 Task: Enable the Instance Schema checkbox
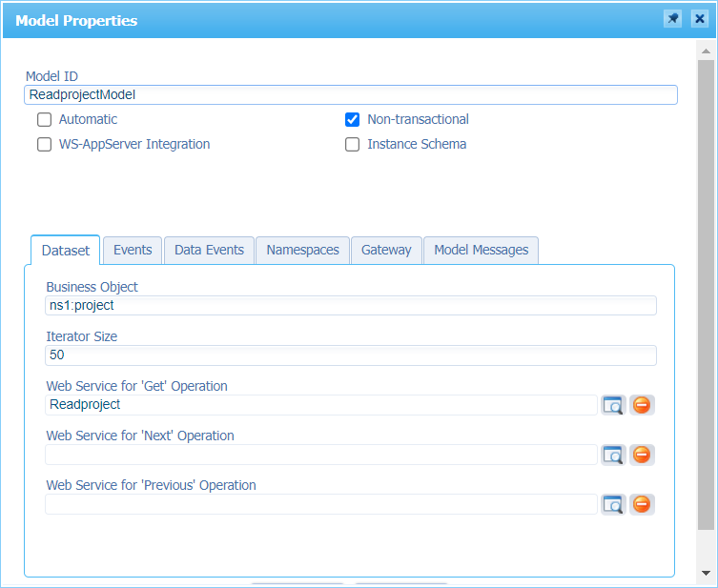tap(352, 145)
